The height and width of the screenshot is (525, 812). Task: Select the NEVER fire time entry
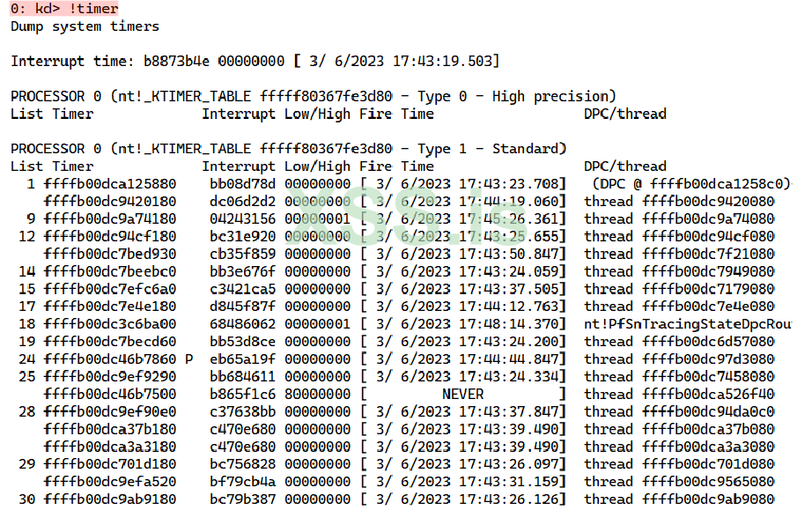click(x=462, y=394)
